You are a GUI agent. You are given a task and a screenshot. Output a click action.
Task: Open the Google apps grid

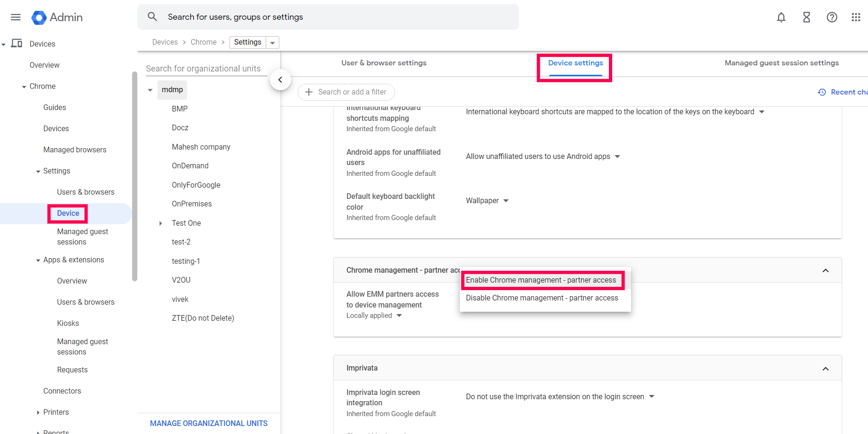click(856, 17)
